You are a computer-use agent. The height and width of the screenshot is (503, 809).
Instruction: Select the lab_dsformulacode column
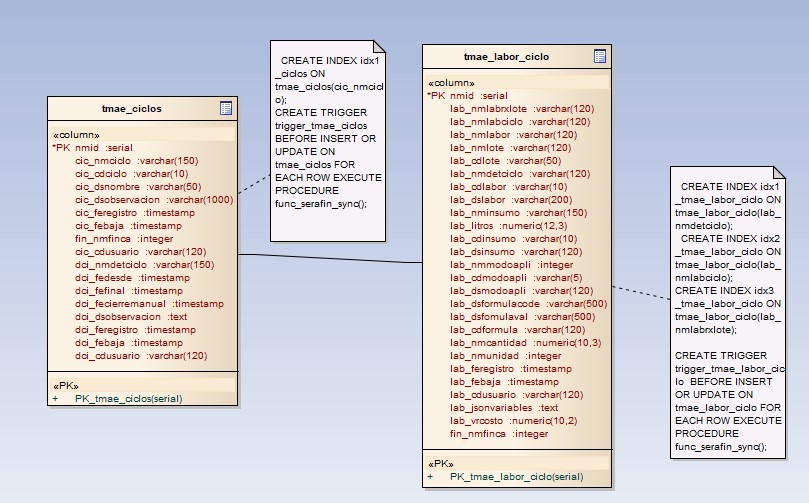tap(528, 303)
